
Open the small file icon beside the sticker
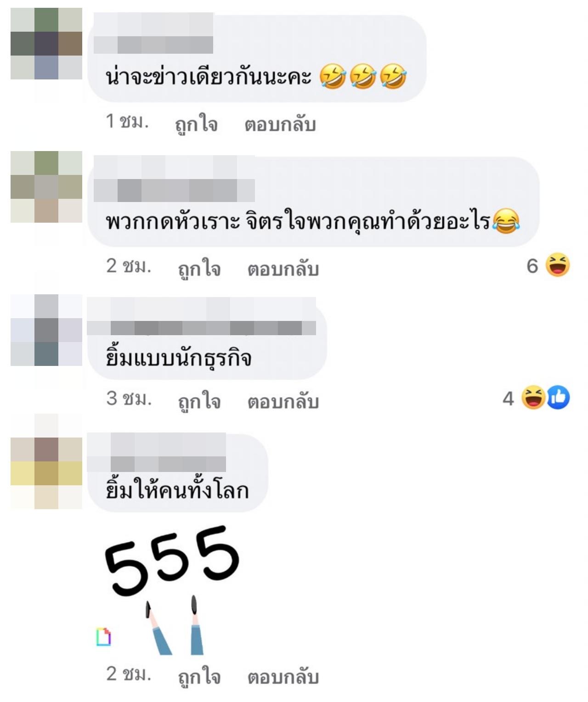(x=103, y=636)
